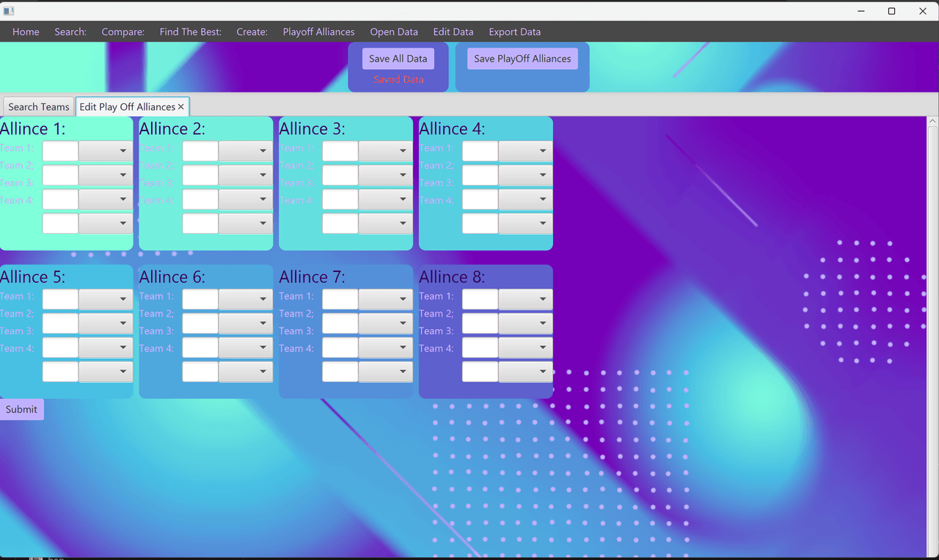The width and height of the screenshot is (939, 560).
Task: Open the bottom dropdown in Allince 5
Action: point(106,372)
